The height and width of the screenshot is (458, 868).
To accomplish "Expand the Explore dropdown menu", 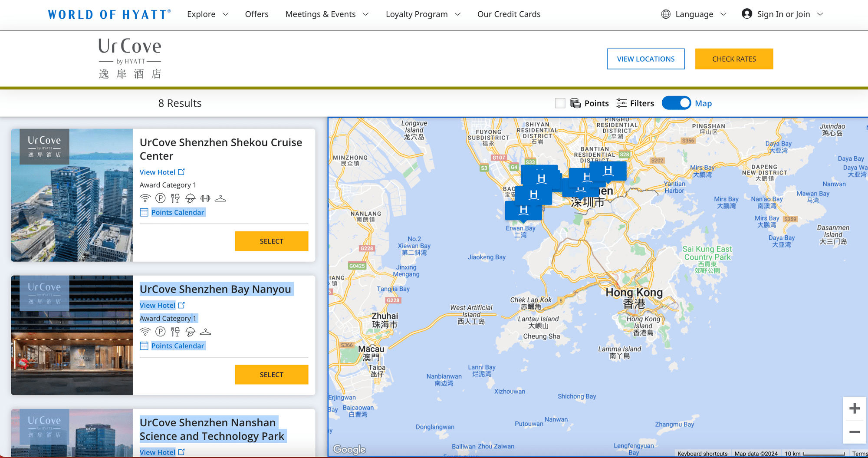I will point(207,14).
